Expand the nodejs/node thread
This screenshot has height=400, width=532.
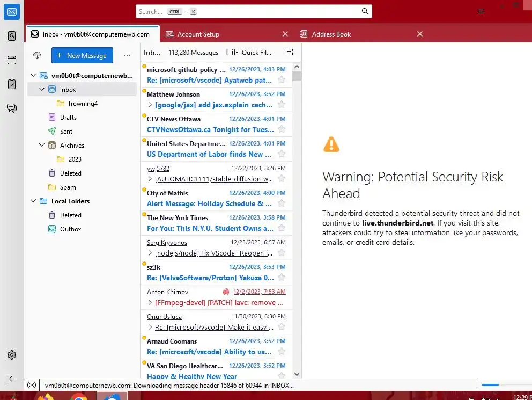pyautogui.click(x=150, y=253)
